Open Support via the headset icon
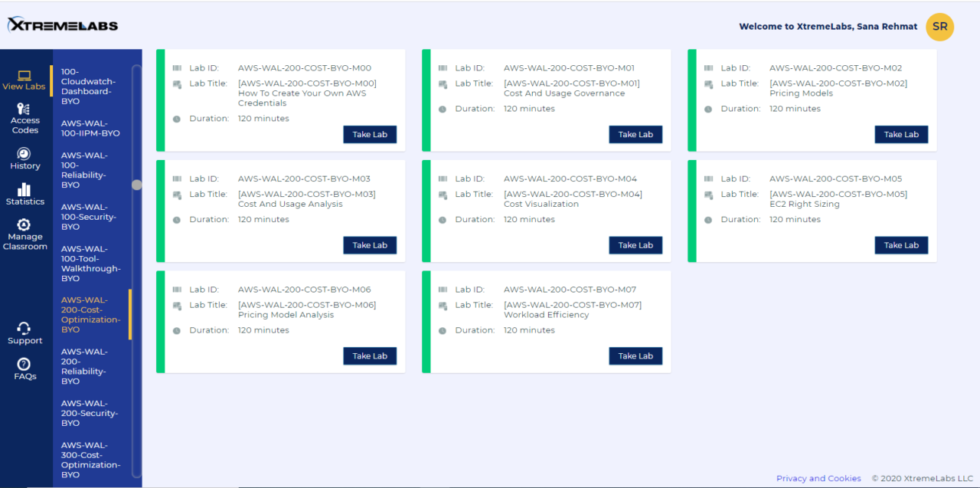This screenshot has width=980, height=488. click(24, 329)
